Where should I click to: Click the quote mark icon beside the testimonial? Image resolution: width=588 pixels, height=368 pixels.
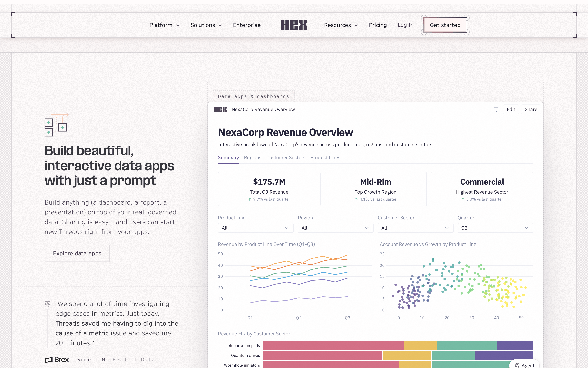[x=47, y=304]
